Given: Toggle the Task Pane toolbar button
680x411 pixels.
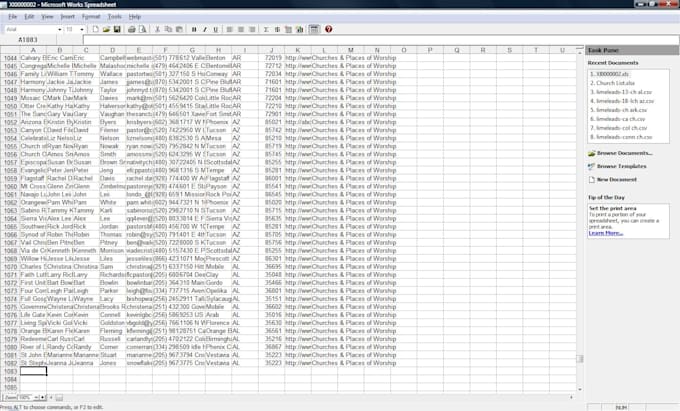Looking at the screenshot, I should click(x=314, y=29).
